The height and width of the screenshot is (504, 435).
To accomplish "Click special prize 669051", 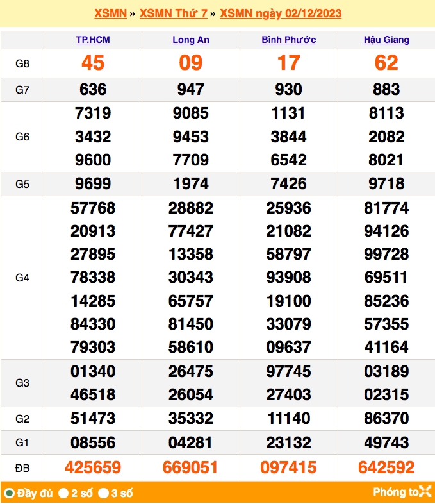I will 191,467.
